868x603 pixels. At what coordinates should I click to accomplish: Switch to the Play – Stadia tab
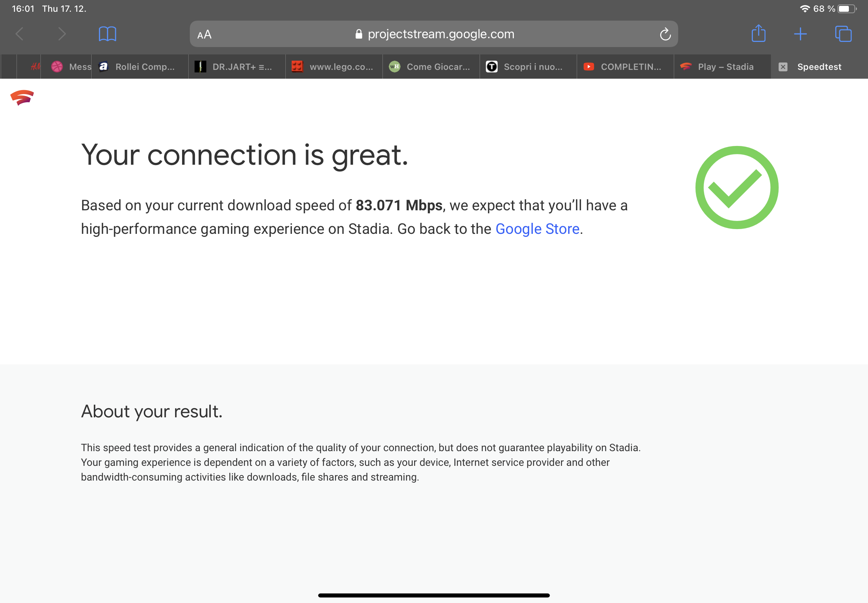click(722, 67)
